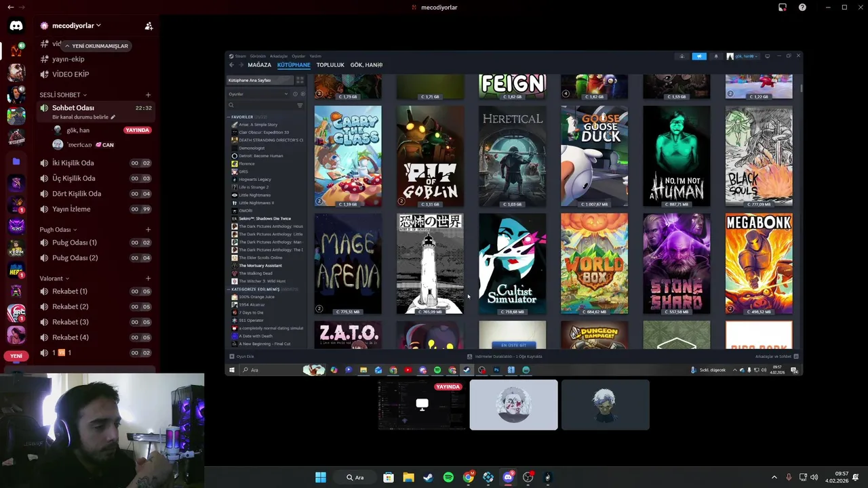Image resolution: width=868 pixels, height=488 pixels.
Task: Select the YAYINDA stream preview thumbnail
Action: pyautogui.click(x=422, y=405)
